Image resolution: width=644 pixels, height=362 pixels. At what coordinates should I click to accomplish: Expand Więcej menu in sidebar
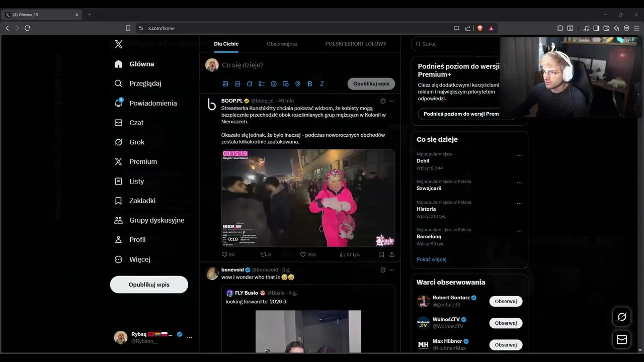coord(132,259)
